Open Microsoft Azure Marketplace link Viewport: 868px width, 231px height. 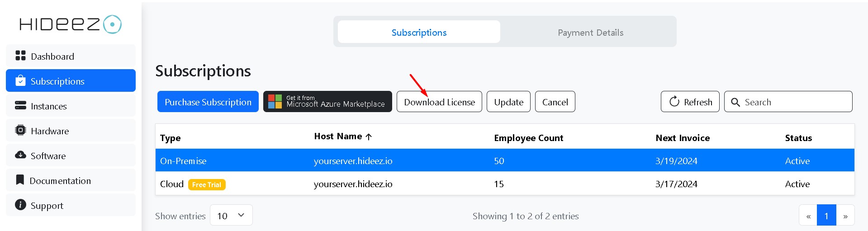(x=327, y=102)
